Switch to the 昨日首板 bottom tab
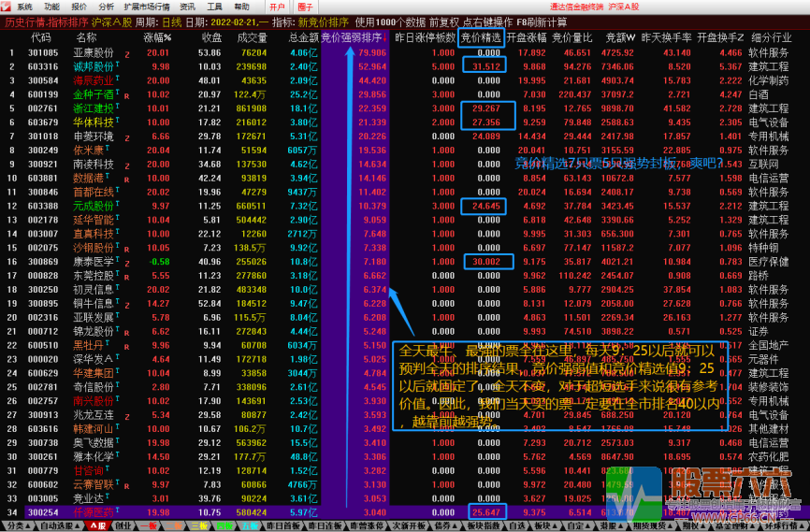This screenshot has height=532, width=810. 278,525
